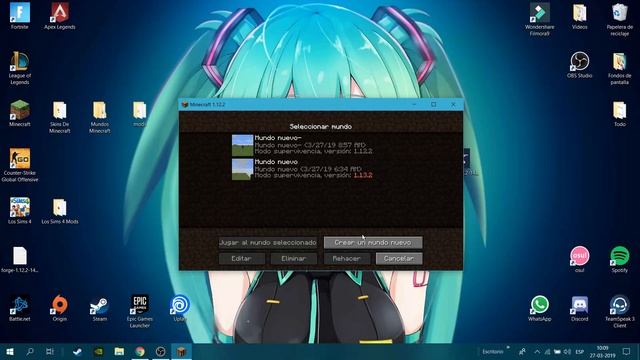
Task: Click thumbnail of 1.13.2 'Mundo nuevo' world
Action: pos(242,169)
